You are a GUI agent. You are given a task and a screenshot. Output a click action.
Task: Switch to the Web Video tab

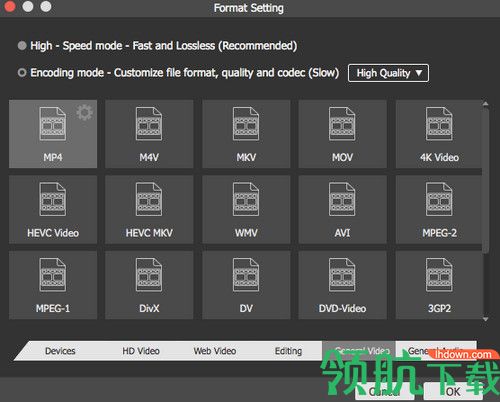[215, 351]
